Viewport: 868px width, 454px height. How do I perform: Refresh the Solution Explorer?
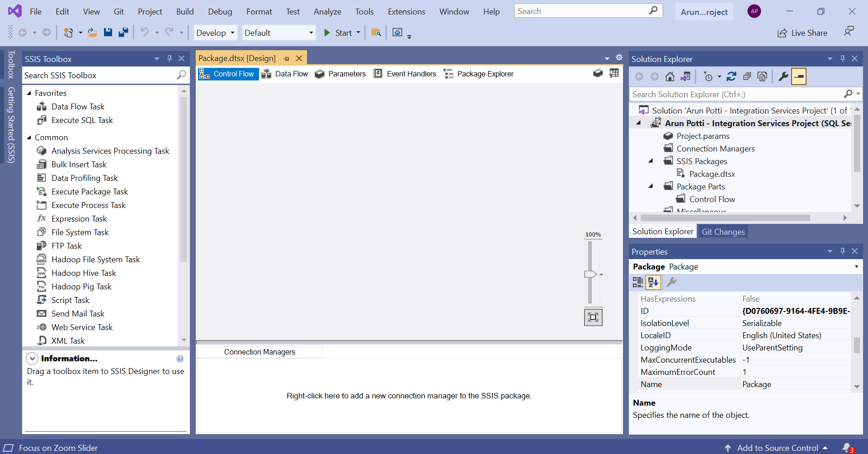[x=732, y=76]
